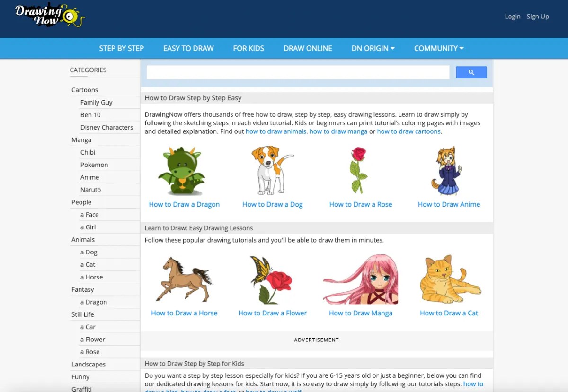Open the anime girl drawing thumbnail
The image size is (568, 392).
point(446,171)
